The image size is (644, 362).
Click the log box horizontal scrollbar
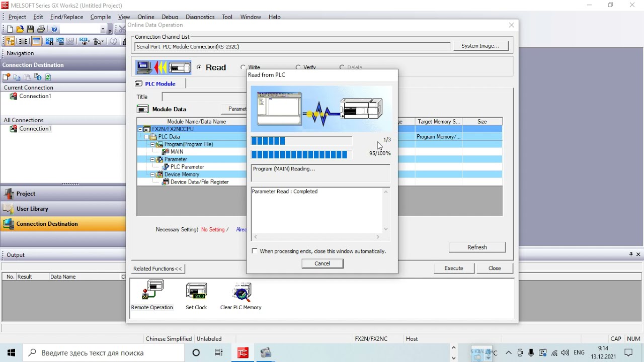(x=317, y=237)
